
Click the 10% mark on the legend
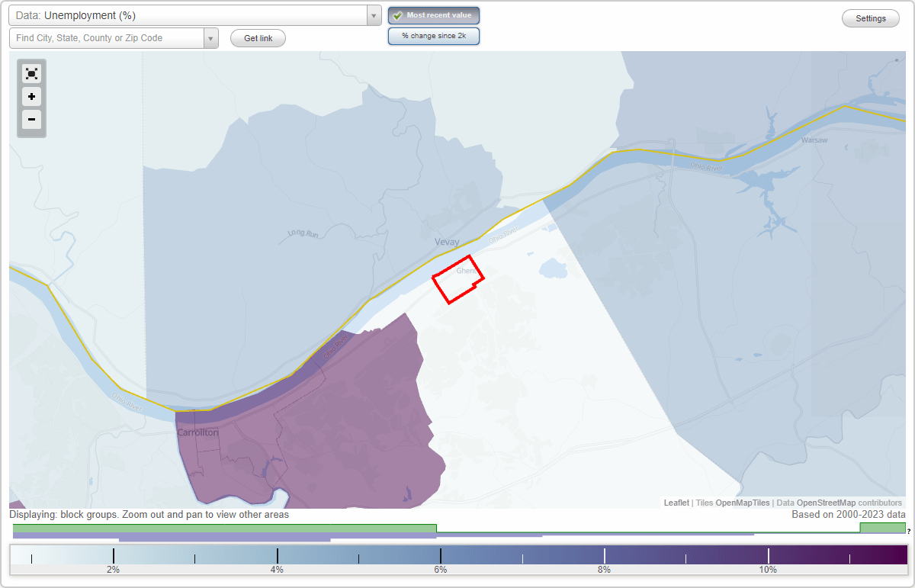point(768,570)
